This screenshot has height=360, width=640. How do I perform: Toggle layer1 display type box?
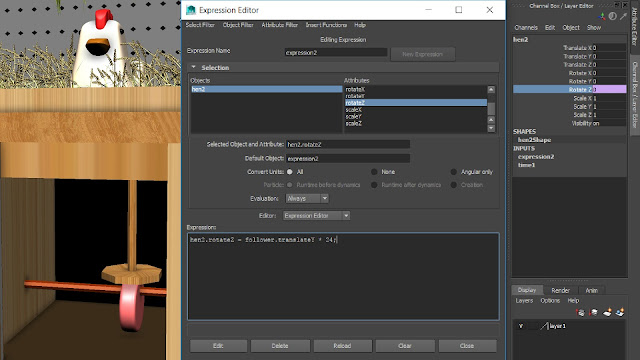(533, 326)
